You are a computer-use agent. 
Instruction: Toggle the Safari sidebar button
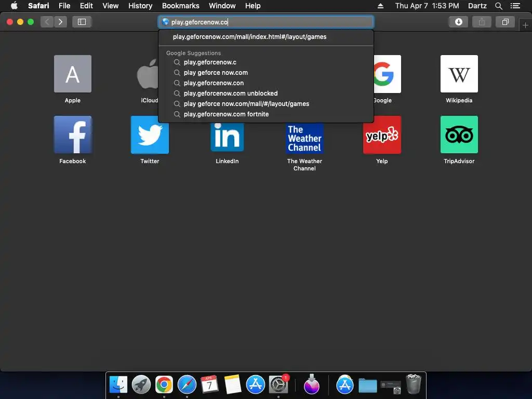[82, 22]
